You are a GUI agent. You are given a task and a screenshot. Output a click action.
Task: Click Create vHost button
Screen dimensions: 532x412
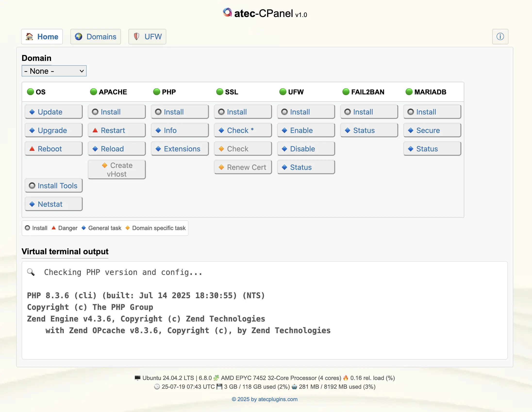117,169
